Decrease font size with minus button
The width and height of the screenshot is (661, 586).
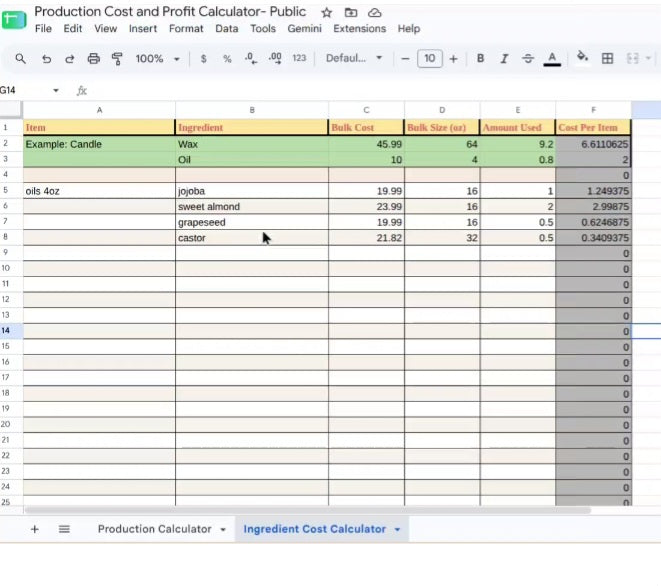405,59
